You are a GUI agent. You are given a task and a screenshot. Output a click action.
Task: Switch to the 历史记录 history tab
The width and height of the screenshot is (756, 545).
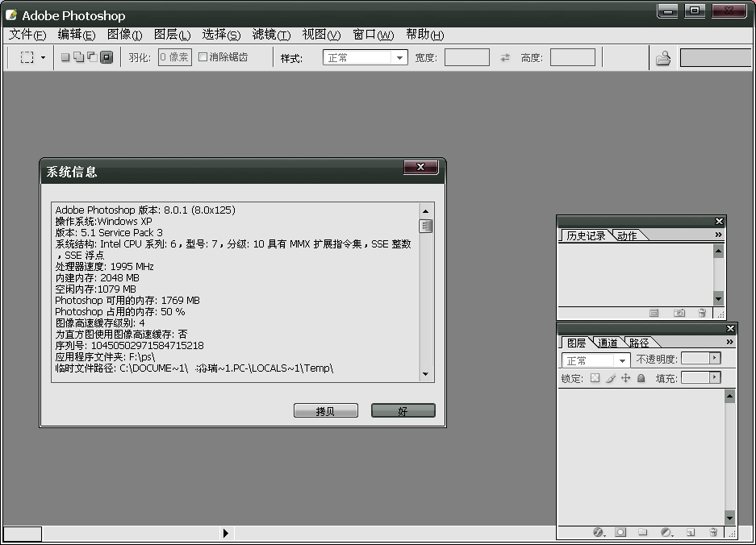(x=585, y=235)
